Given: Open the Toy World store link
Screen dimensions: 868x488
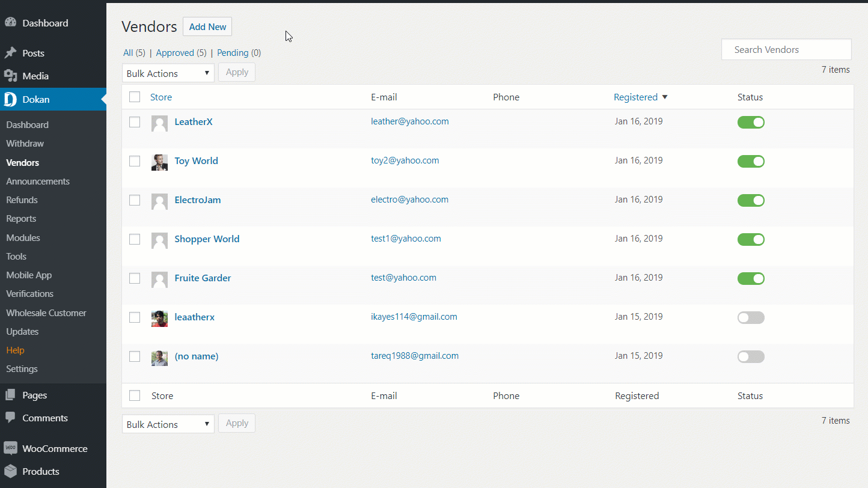Looking at the screenshot, I should (196, 161).
